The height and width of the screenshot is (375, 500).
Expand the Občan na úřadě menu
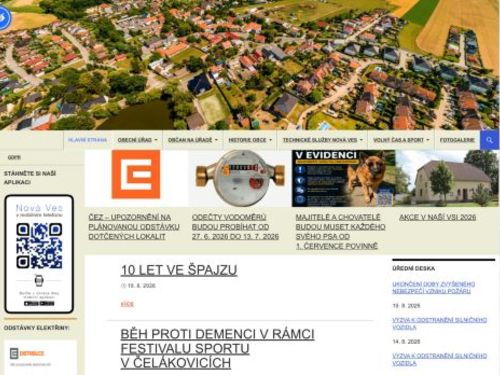(193, 140)
